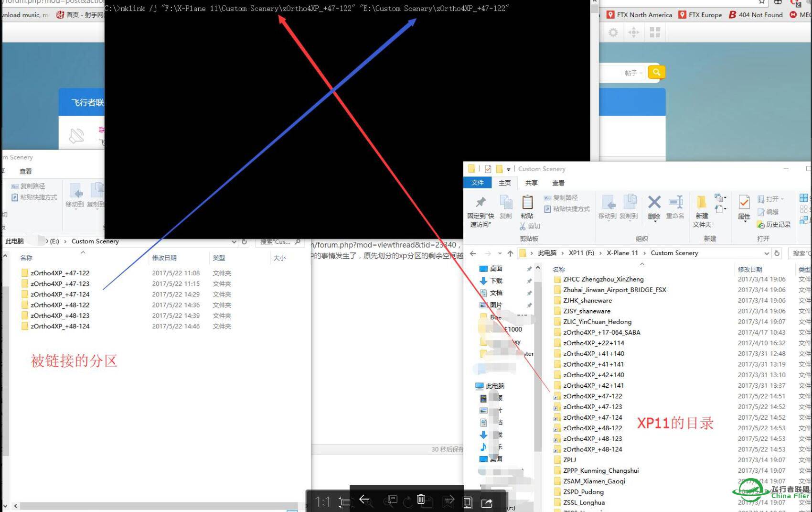Click the Up arrow in right Explorer navigation
The image size is (812, 512).
(x=510, y=253)
